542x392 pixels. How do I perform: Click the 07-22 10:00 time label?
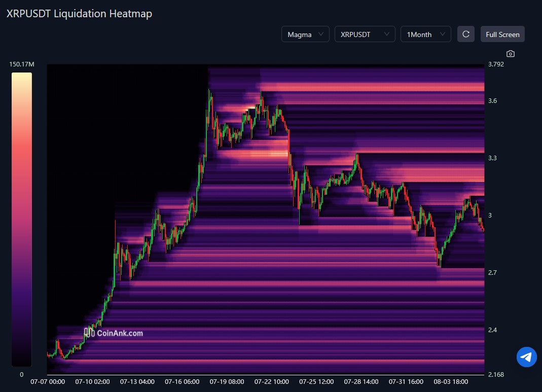[x=272, y=382]
